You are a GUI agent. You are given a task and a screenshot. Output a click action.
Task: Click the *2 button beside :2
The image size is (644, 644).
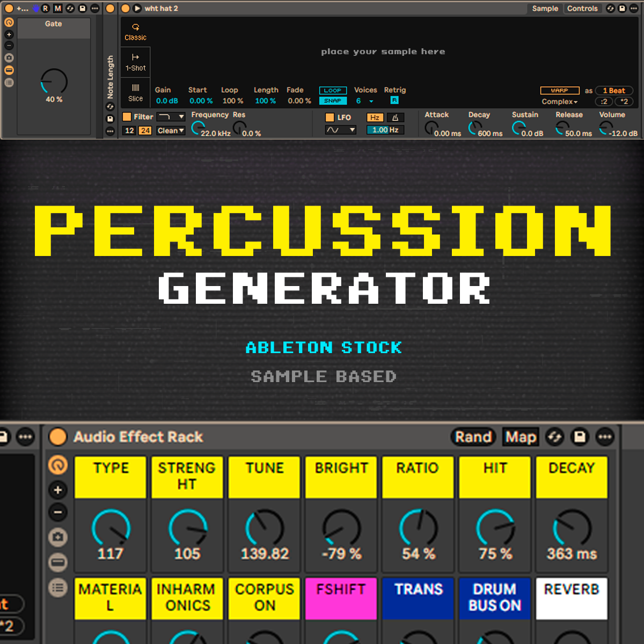pos(624,101)
